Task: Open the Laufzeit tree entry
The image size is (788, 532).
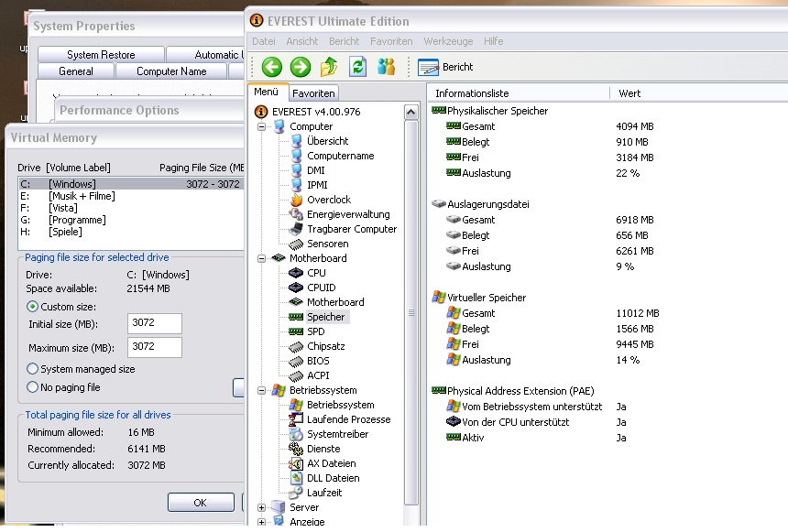Action: [324, 493]
